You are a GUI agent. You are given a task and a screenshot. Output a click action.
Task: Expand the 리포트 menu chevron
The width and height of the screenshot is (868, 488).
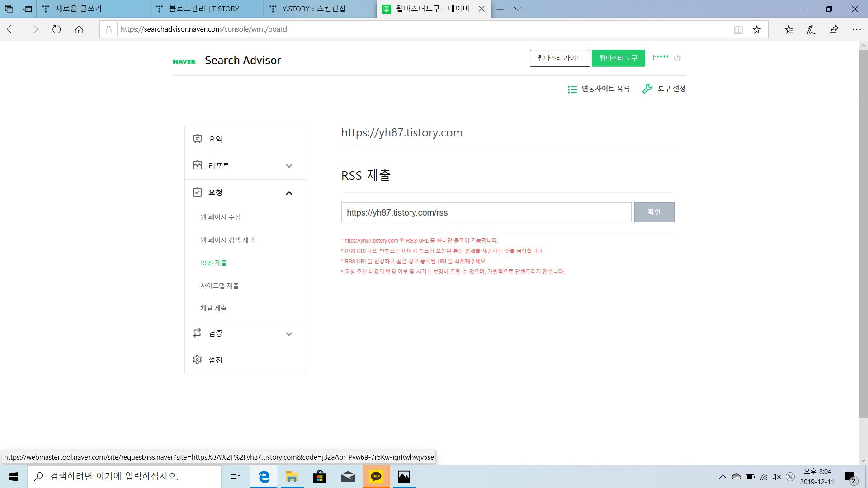[289, 166]
